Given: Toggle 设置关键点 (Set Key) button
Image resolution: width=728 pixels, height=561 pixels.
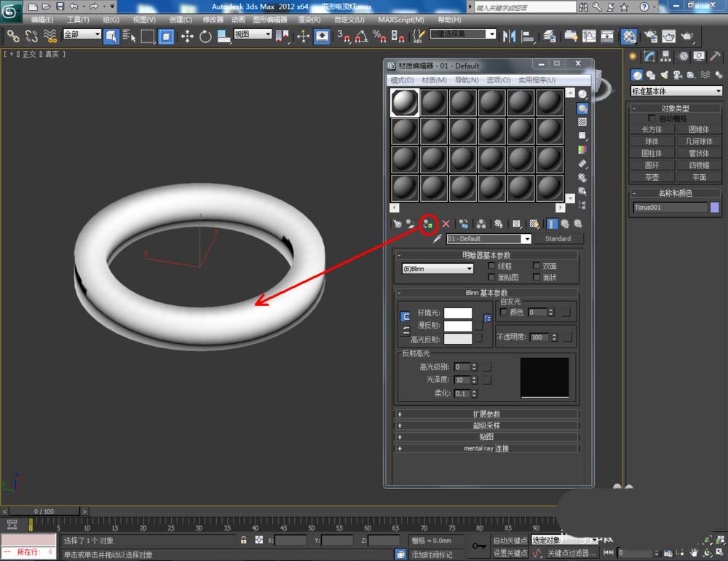Looking at the screenshot, I should pos(510,553).
